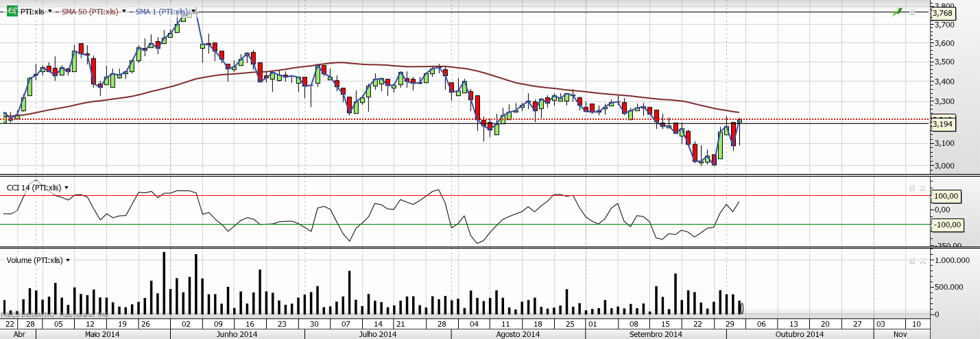Click the CCI 14 (PTI:xlis) label
This screenshot has width=980, height=339.
[x=34, y=188]
